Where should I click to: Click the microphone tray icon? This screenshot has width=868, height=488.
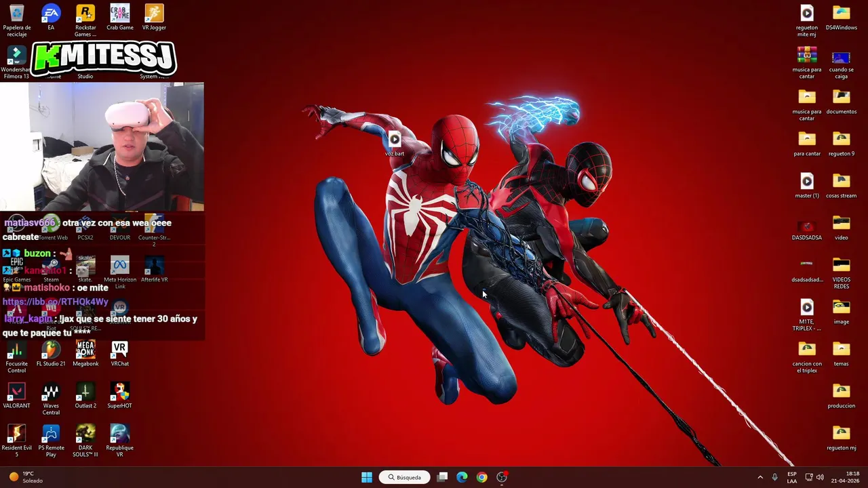pos(774,477)
